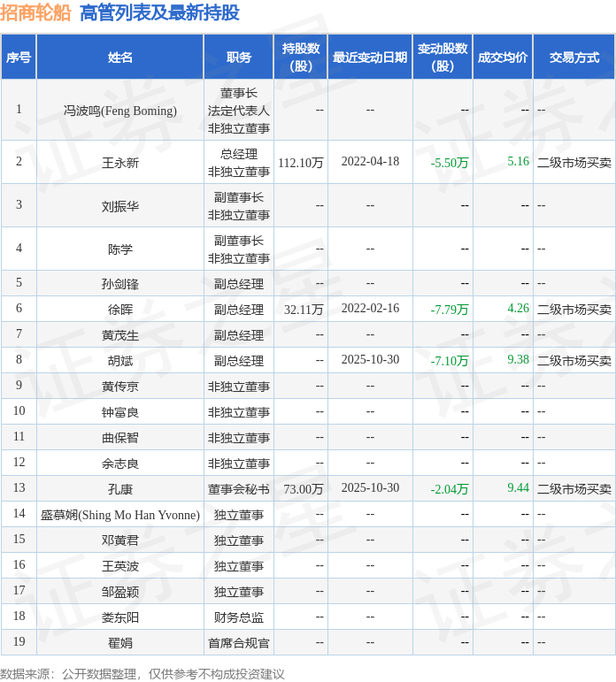This screenshot has height=682, width=616.
Task: Click the name 徐晖
Action: click(x=120, y=310)
